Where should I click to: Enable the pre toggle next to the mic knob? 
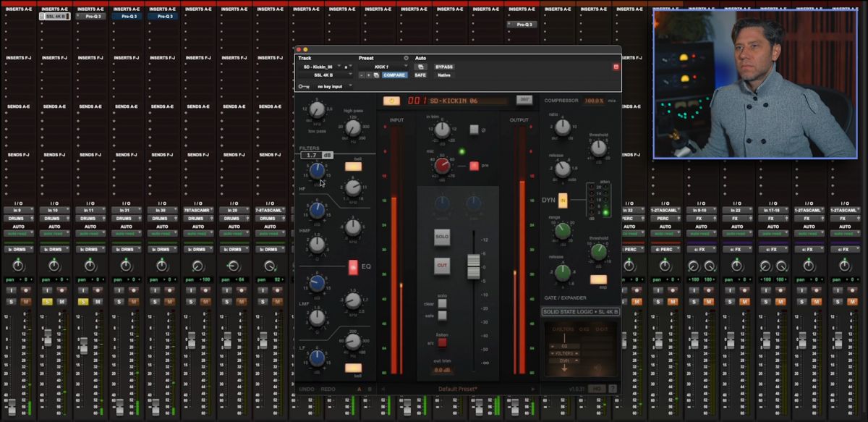coord(474,166)
